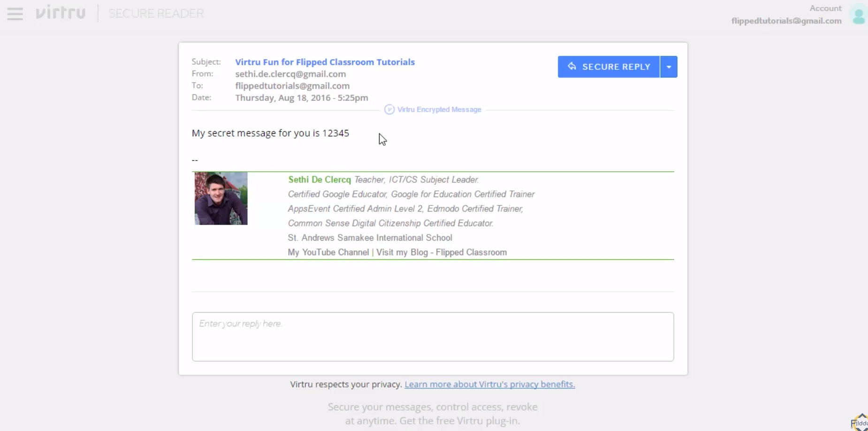
Task: Open the My YouTube Channel link
Action: click(x=328, y=252)
